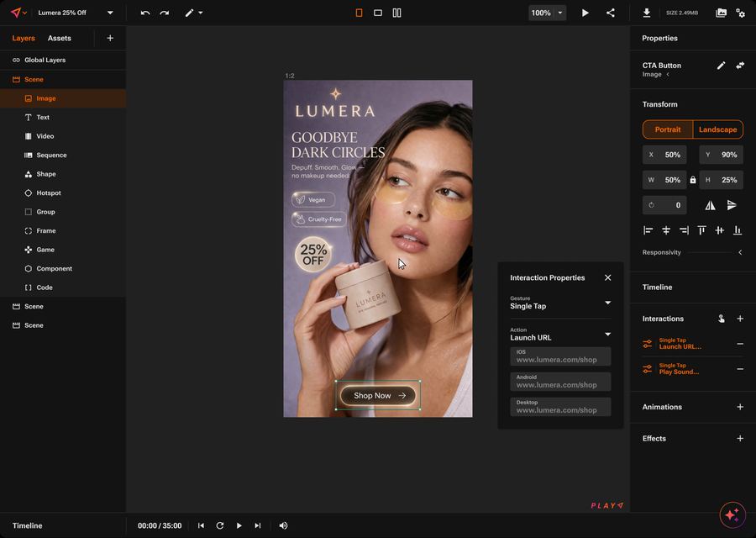
Task: Switch to portrait device view icon
Action: [359, 13]
